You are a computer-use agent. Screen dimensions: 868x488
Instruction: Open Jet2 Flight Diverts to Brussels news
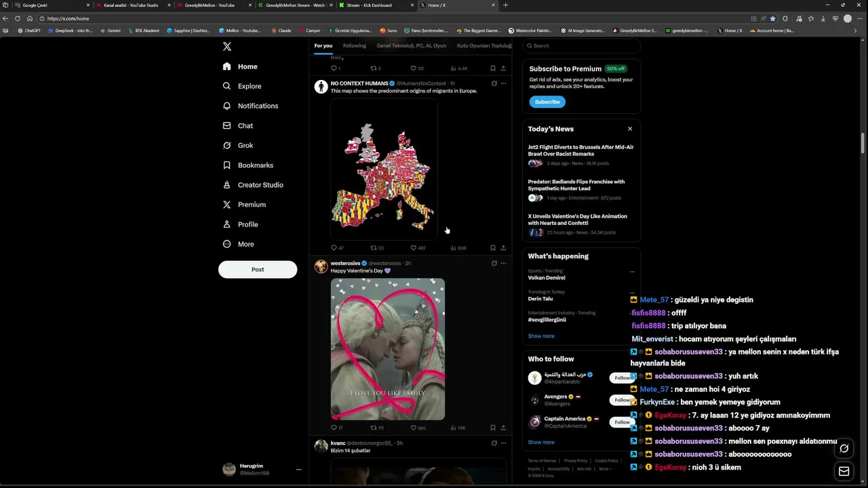tap(581, 155)
